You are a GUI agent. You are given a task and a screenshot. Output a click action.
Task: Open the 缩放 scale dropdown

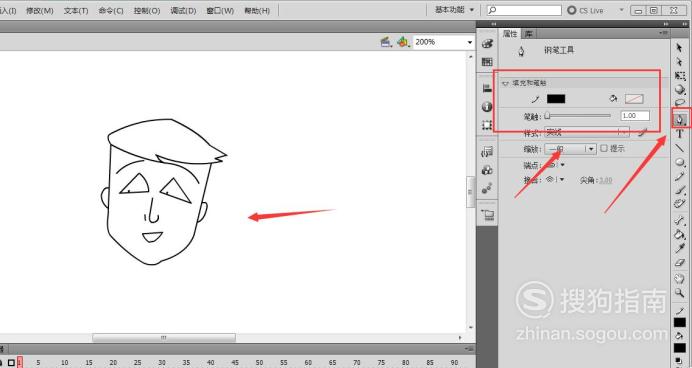click(x=571, y=149)
